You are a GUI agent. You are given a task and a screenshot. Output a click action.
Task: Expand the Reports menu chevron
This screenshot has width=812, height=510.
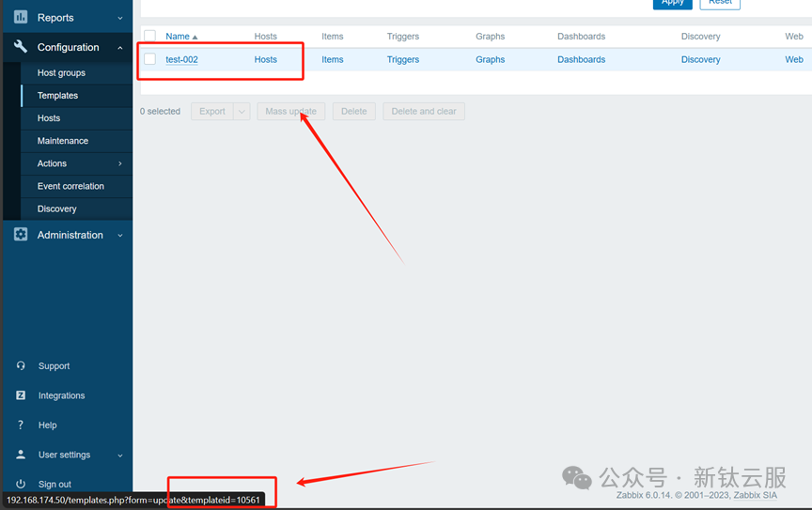click(120, 18)
